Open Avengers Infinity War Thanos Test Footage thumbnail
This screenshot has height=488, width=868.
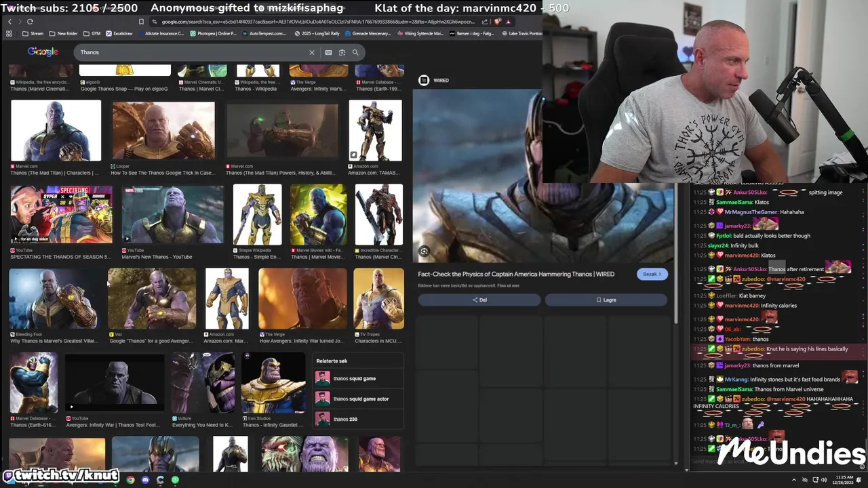tap(115, 382)
